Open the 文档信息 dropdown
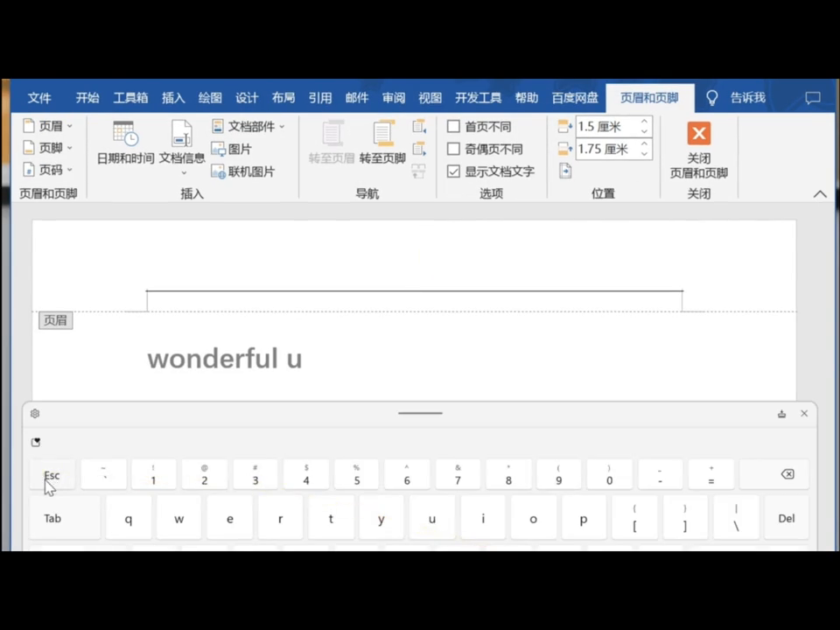Image resolution: width=840 pixels, height=630 pixels. (x=182, y=148)
